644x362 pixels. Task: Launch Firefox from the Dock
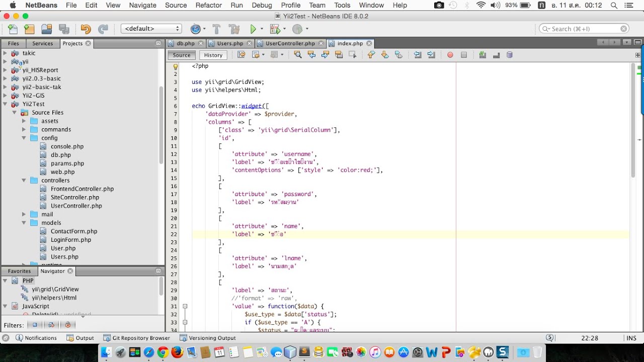[x=177, y=352]
